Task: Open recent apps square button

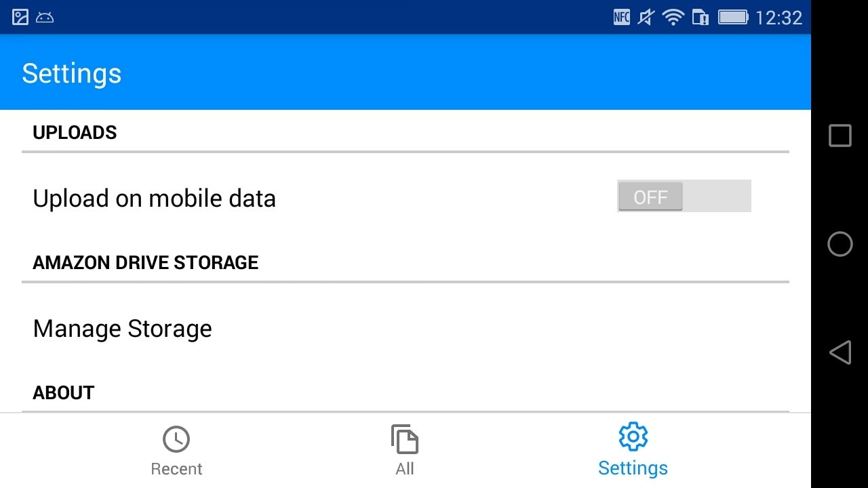Action: (840, 136)
